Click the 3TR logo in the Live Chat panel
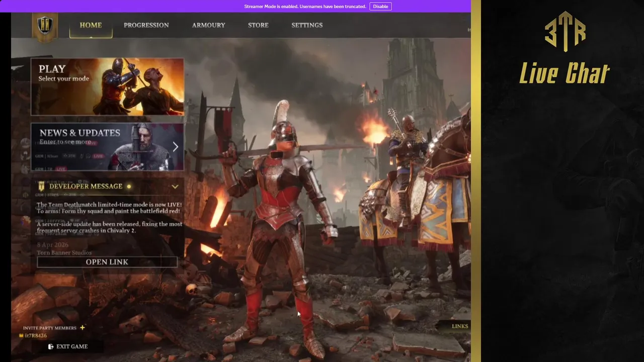The height and width of the screenshot is (362, 644). click(x=565, y=31)
